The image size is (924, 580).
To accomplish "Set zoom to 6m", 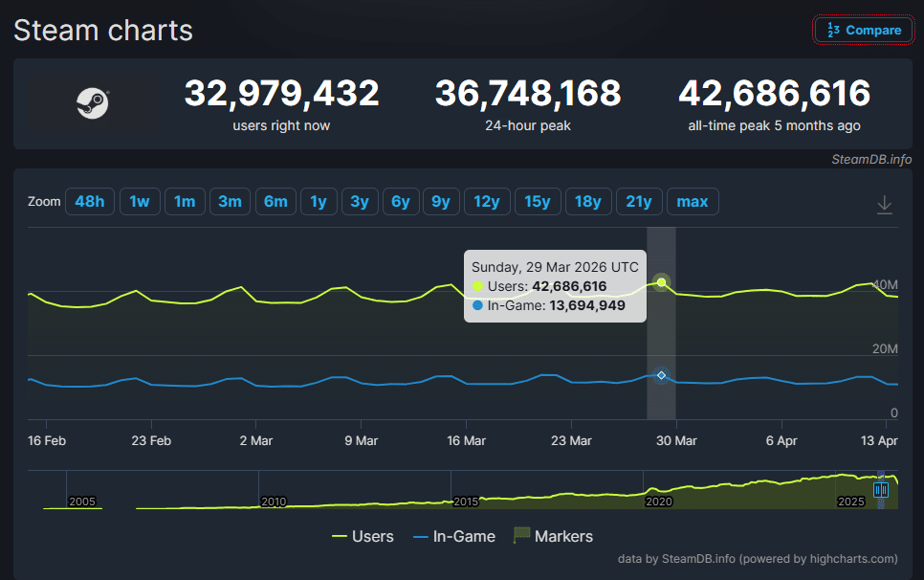I will point(275,202).
